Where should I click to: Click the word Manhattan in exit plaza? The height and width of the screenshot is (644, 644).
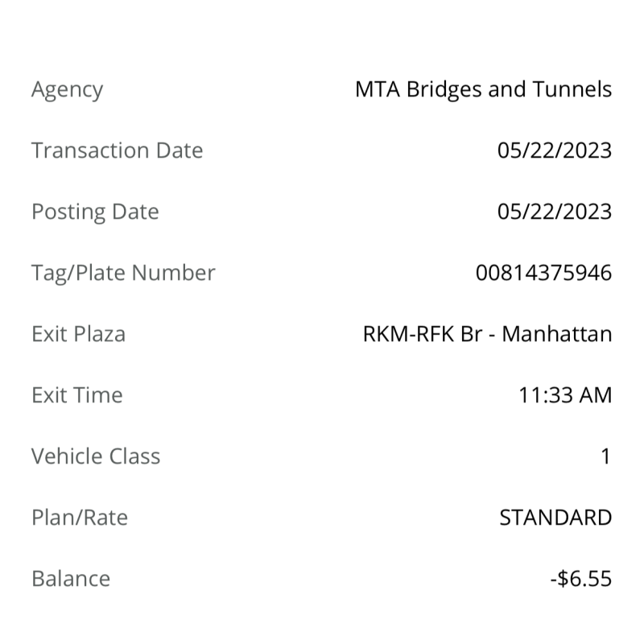click(557, 333)
